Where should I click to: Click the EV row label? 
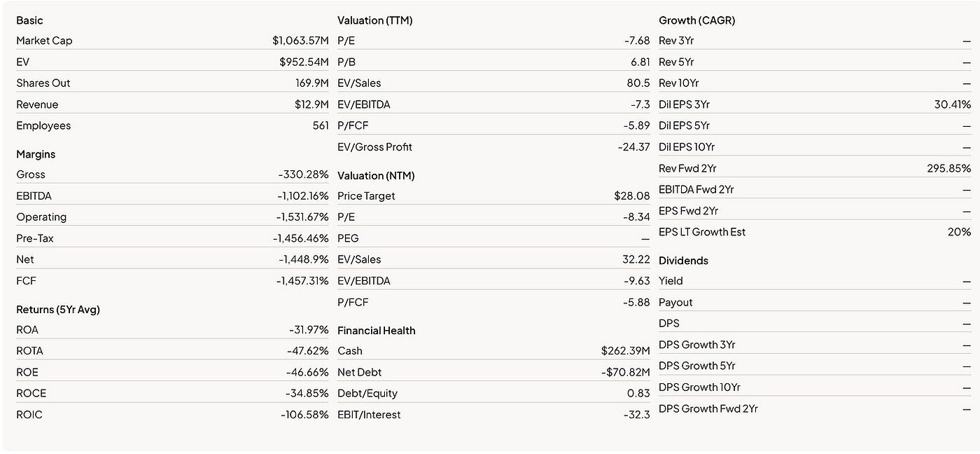[x=23, y=62]
